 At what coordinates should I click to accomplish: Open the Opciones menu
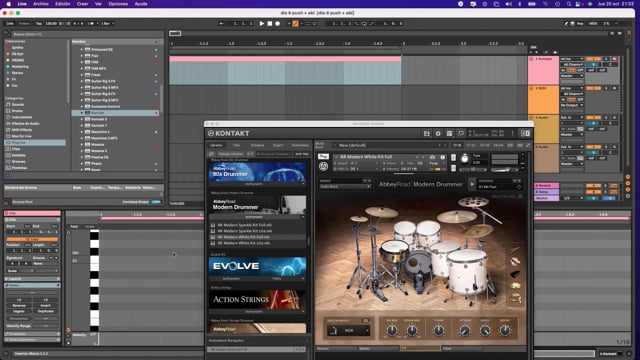118,4
